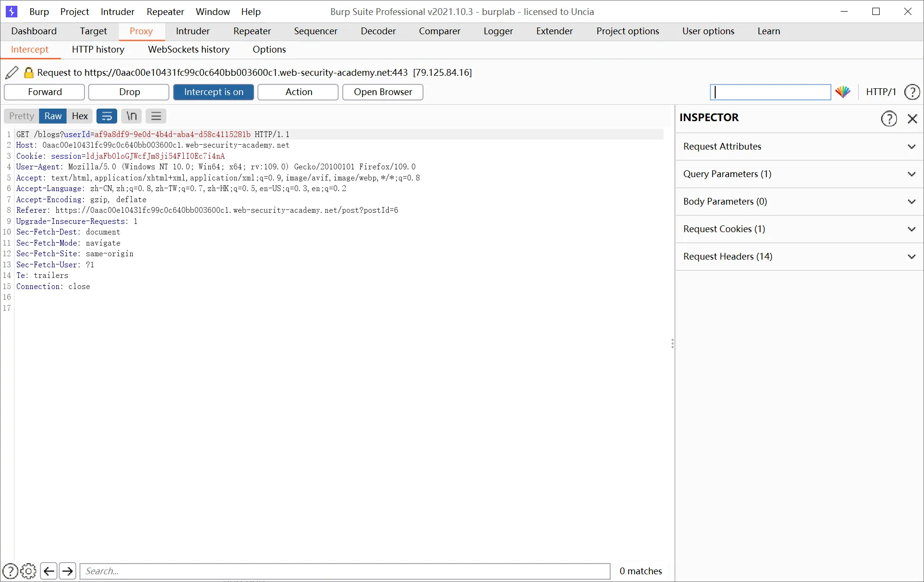Click the Connection: close header line
The height and width of the screenshot is (582, 924).
(x=53, y=287)
